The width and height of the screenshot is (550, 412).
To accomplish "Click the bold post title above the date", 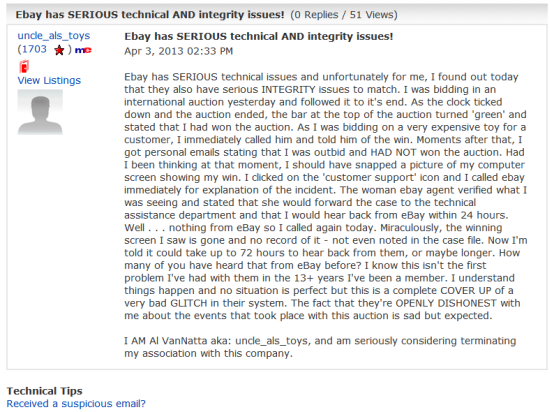I will coord(259,36).
